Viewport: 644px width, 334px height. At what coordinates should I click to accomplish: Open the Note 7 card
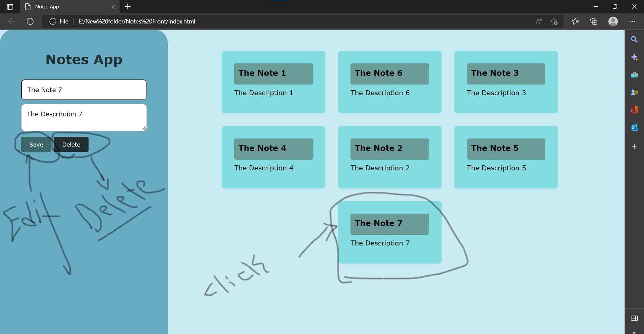[390, 232]
